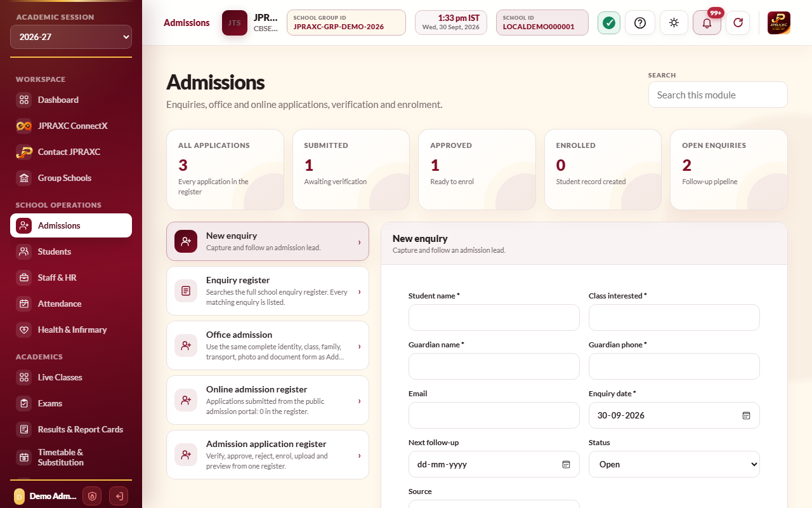This screenshot has height=508, width=812.
Task: Open Attendance menu item
Action: tap(71, 304)
